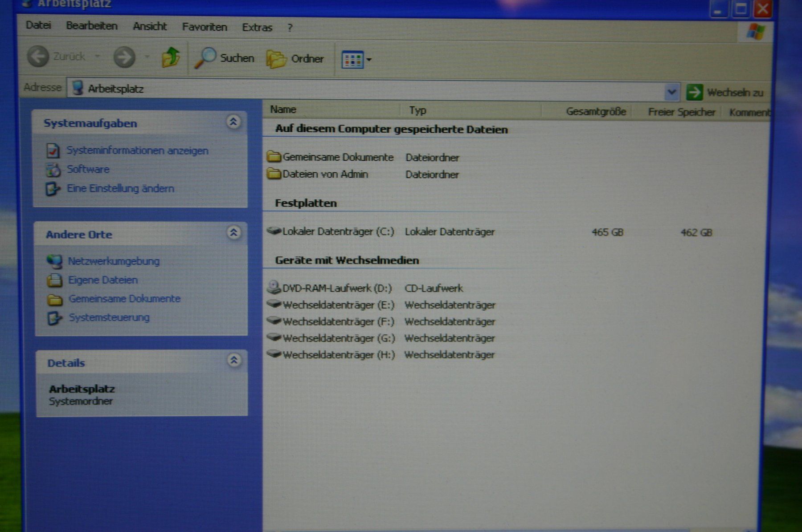
Task: Click the Systeminformationen icon in sidebar
Action: pyautogui.click(x=53, y=150)
